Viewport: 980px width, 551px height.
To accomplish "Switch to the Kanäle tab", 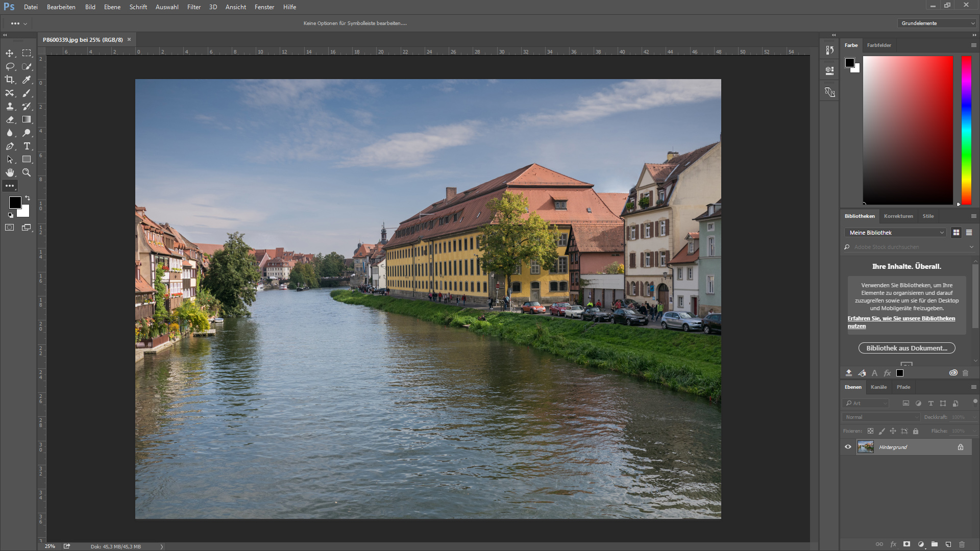I will [878, 387].
